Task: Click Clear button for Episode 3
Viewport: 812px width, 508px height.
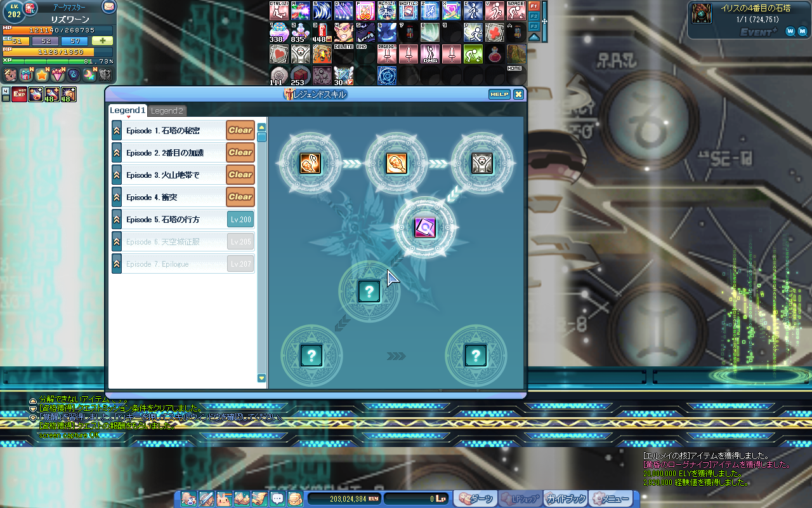Action: point(240,175)
